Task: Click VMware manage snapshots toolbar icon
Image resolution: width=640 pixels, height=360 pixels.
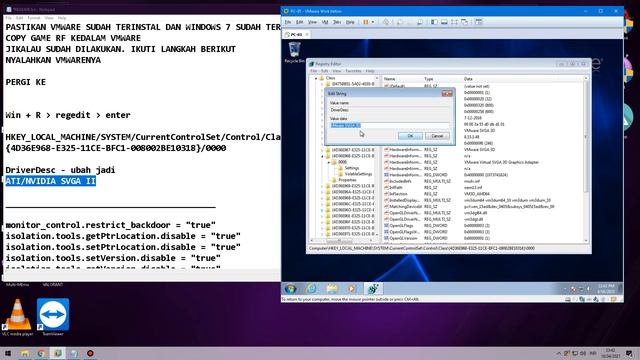Action: tap(420, 22)
